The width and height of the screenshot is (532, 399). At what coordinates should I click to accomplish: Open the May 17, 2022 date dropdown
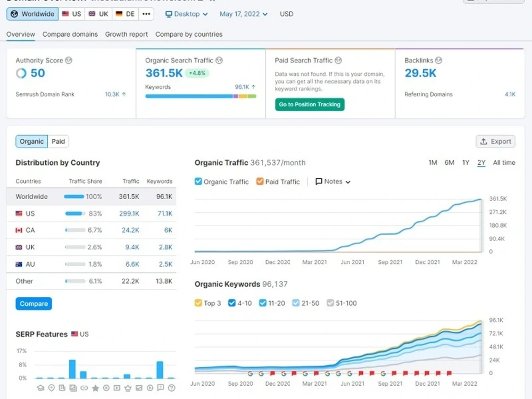(243, 14)
